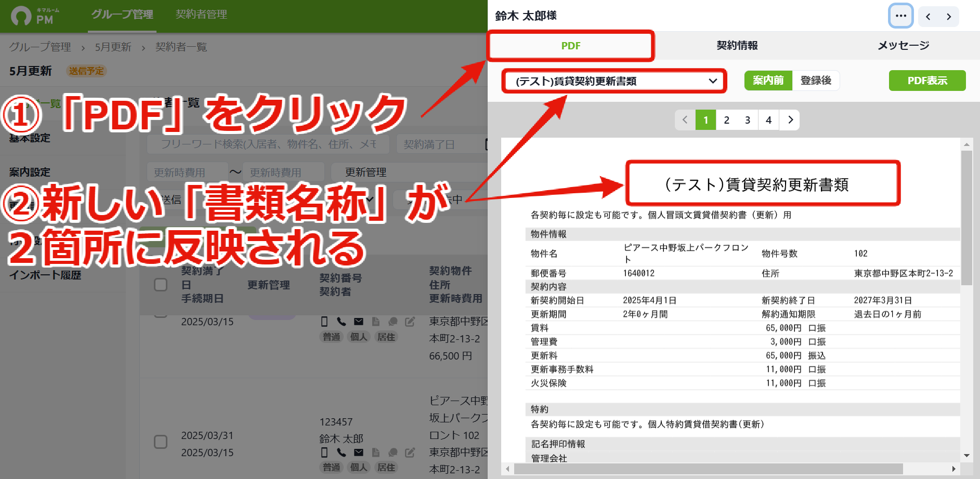Click the 5月更新 breadcrumb link
980x479 pixels.
[x=113, y=47]
